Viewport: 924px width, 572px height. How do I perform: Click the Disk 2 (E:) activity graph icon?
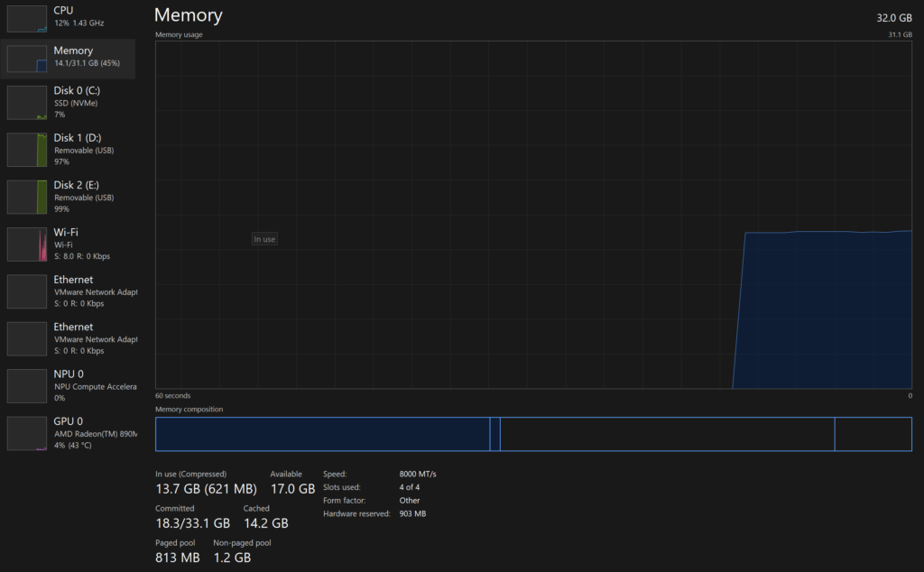point(27,197)
